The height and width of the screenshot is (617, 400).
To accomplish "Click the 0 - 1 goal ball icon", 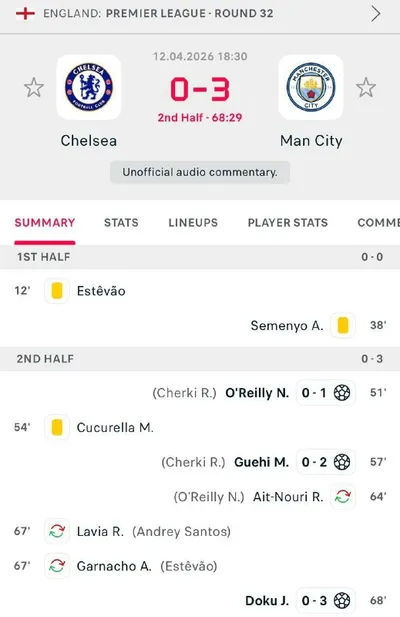I will click(x=342, y=393).
